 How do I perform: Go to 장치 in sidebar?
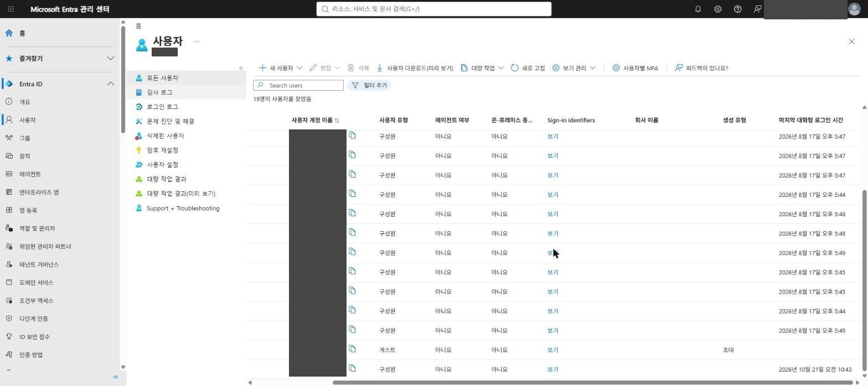tap(25, 156)
